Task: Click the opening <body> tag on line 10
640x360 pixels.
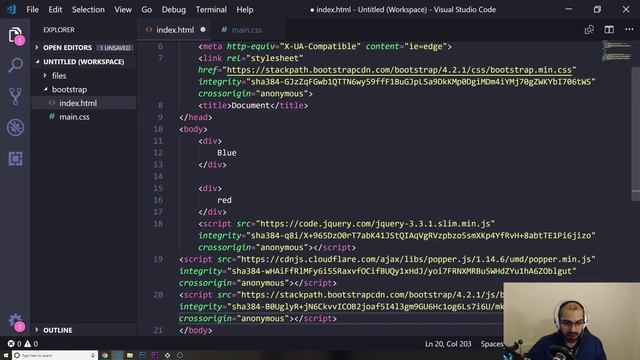Action: (x=193, y=129)
